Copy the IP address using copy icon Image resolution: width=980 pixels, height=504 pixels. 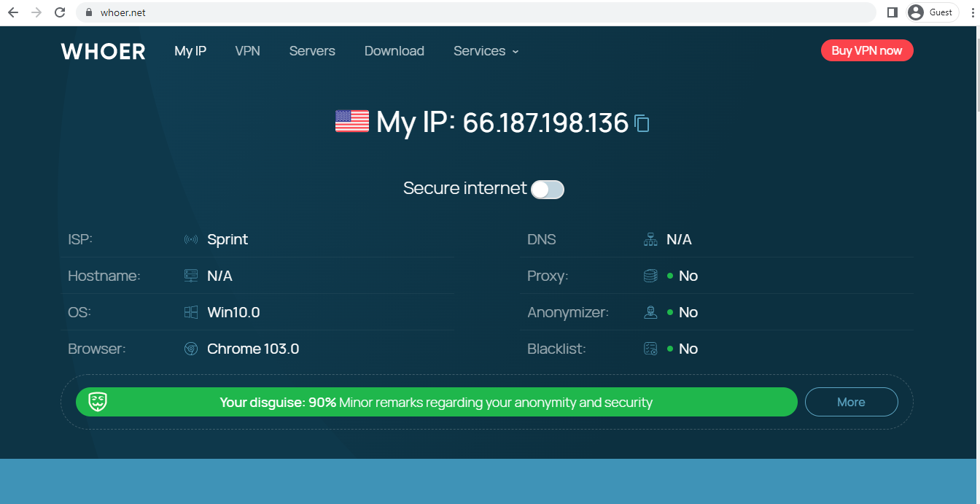pos(642,123)
